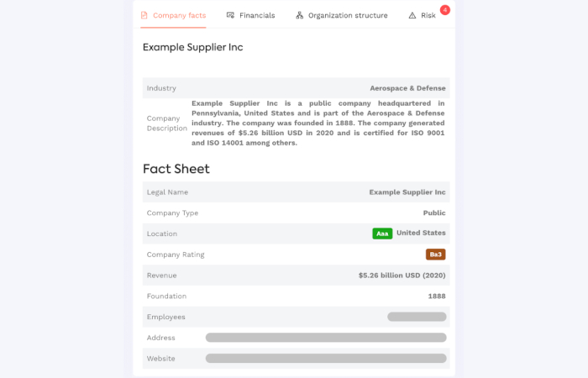Select the green Aaa location rating badge

tap(382, 234)
